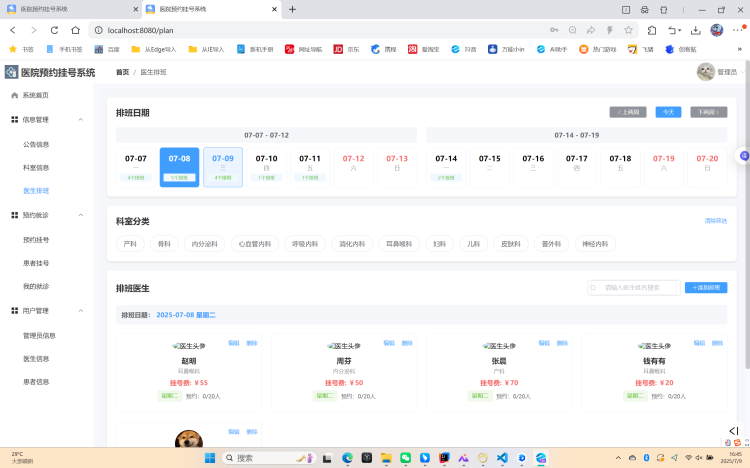Go to 患者挂号 in the sidebar
The height and width of the screenshot is (468, 750).
[x=36, y=263]
